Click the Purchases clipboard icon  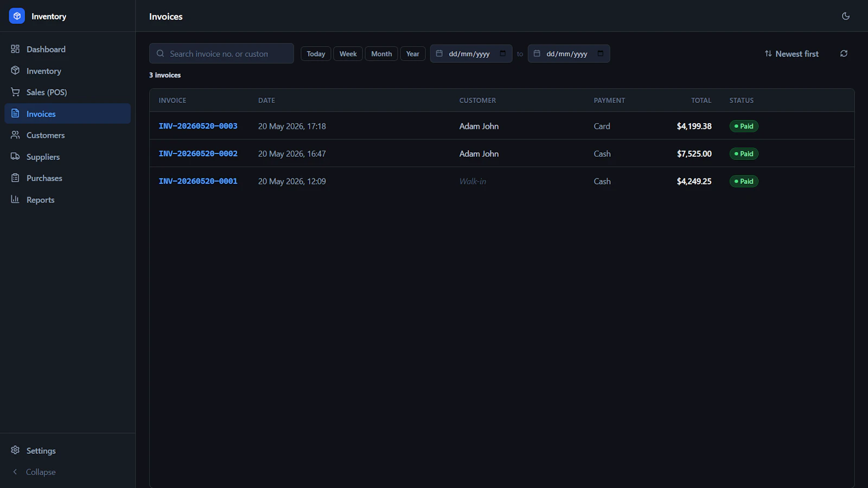tap(15, 178)
